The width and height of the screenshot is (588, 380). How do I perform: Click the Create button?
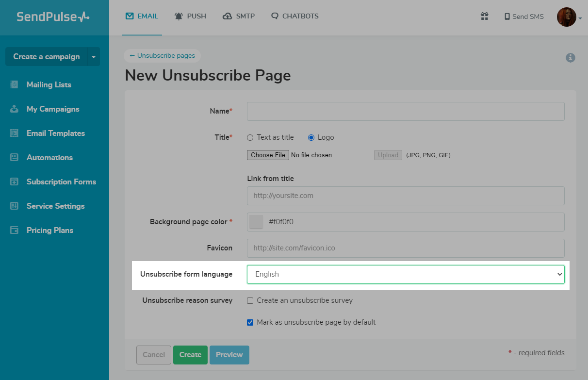pyautogui.click(x=190, y=355)
